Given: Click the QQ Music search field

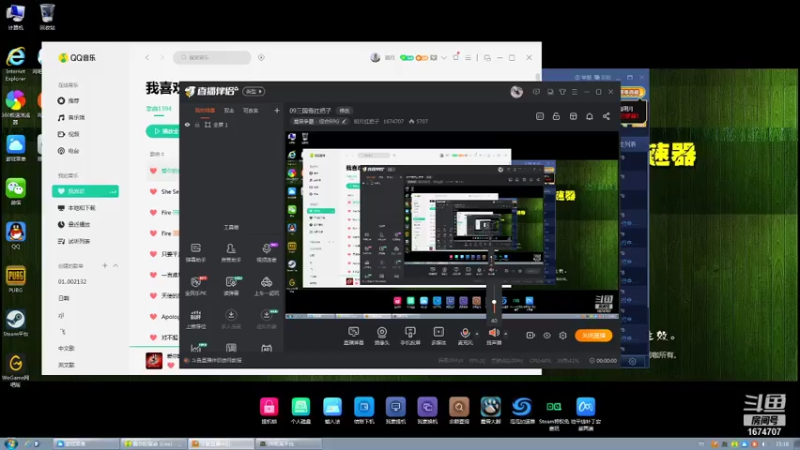Looking at the screenshot, I should pyautogui.click(x=212, y=58).
